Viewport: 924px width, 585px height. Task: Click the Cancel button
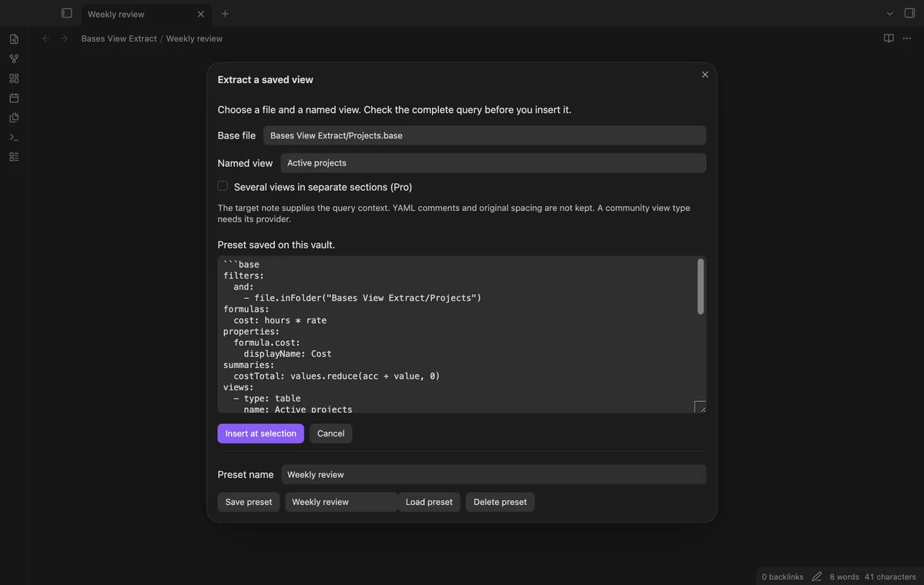coord(330,433)
